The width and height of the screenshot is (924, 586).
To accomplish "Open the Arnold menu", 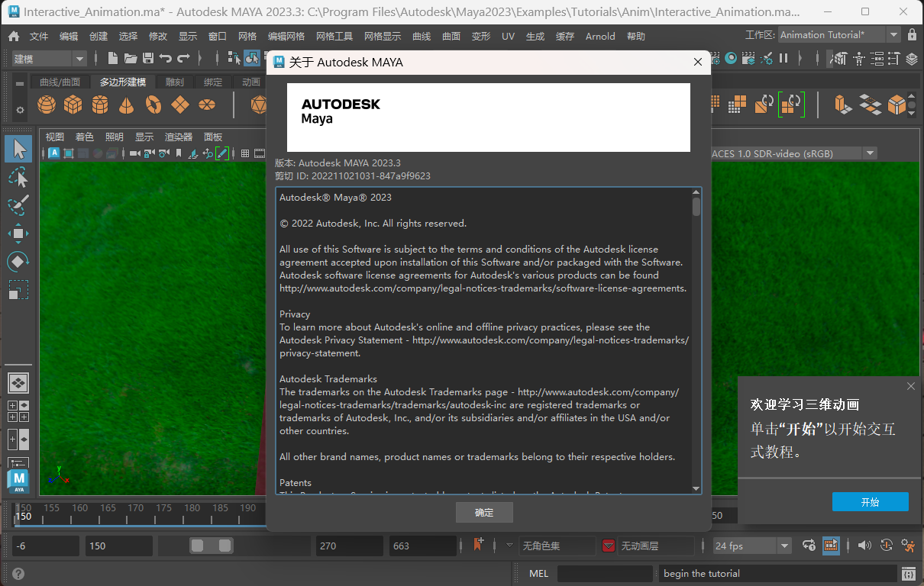I will pos(600,36).
